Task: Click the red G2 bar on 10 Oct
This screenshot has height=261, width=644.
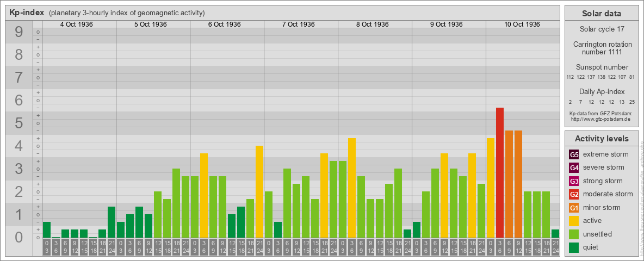Action: [500, 172]
